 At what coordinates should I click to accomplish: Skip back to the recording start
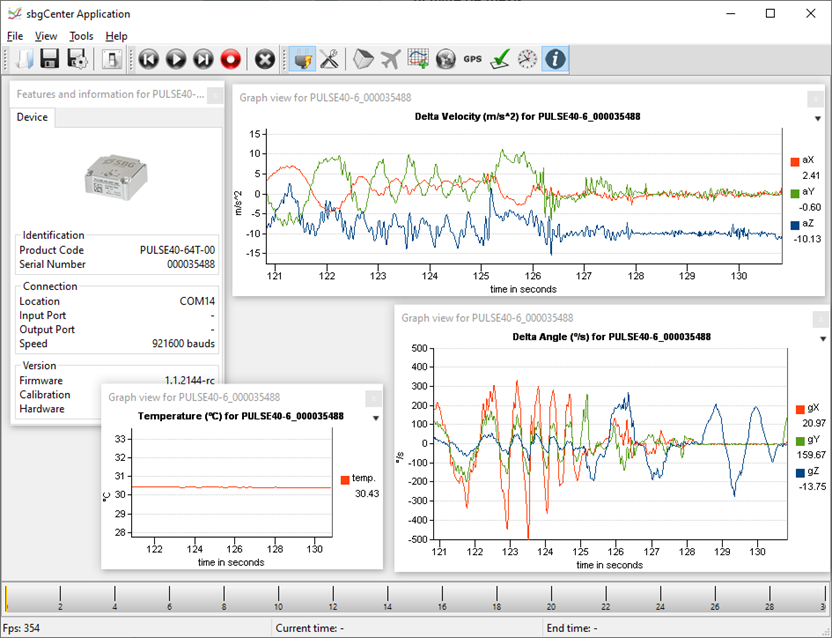tap(149, 59)
